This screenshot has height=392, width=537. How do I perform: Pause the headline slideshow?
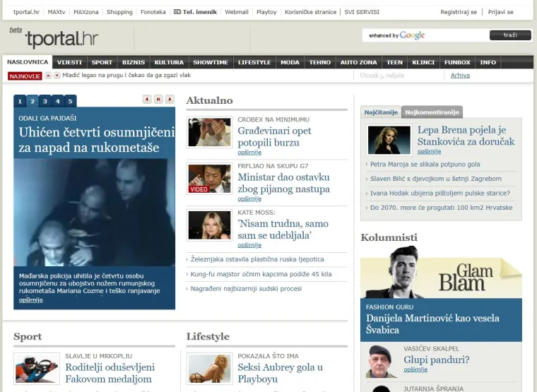pos(158,100)
